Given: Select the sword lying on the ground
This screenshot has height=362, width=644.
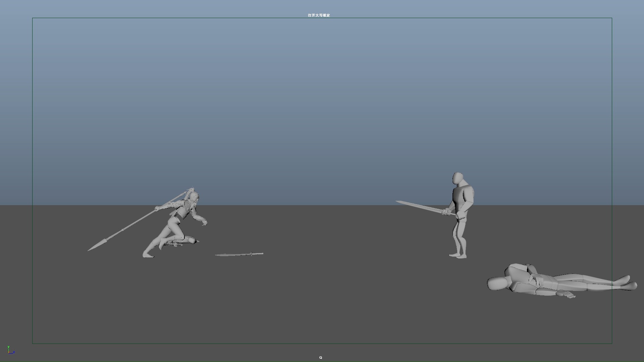Looking at the screenshot, I should pos(239,254).
